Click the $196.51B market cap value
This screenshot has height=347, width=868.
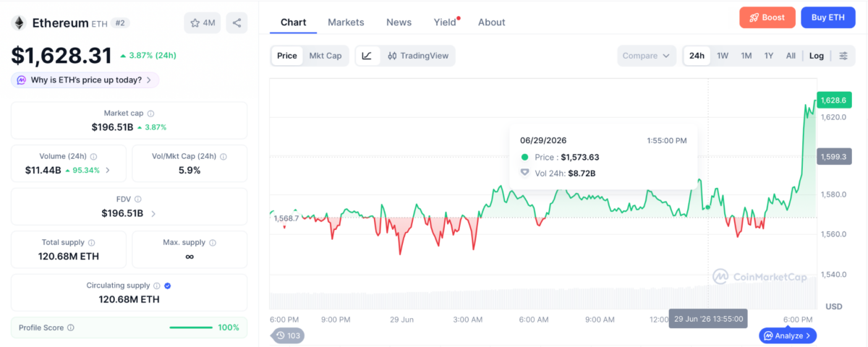[x=112, y=127]
